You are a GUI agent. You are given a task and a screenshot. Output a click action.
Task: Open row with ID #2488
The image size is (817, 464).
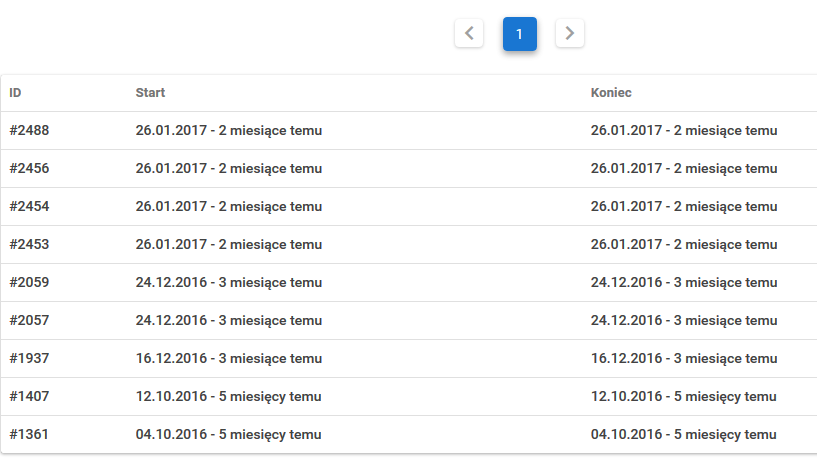point(29,131)
